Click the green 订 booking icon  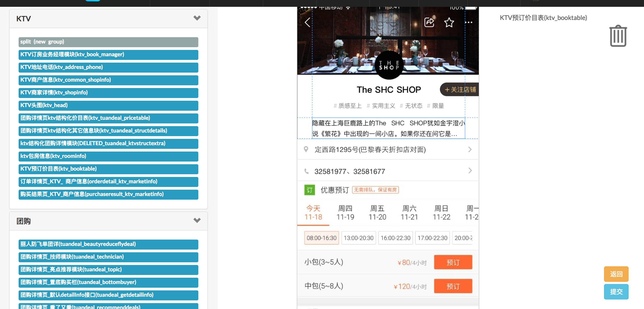tap(310, 190)
